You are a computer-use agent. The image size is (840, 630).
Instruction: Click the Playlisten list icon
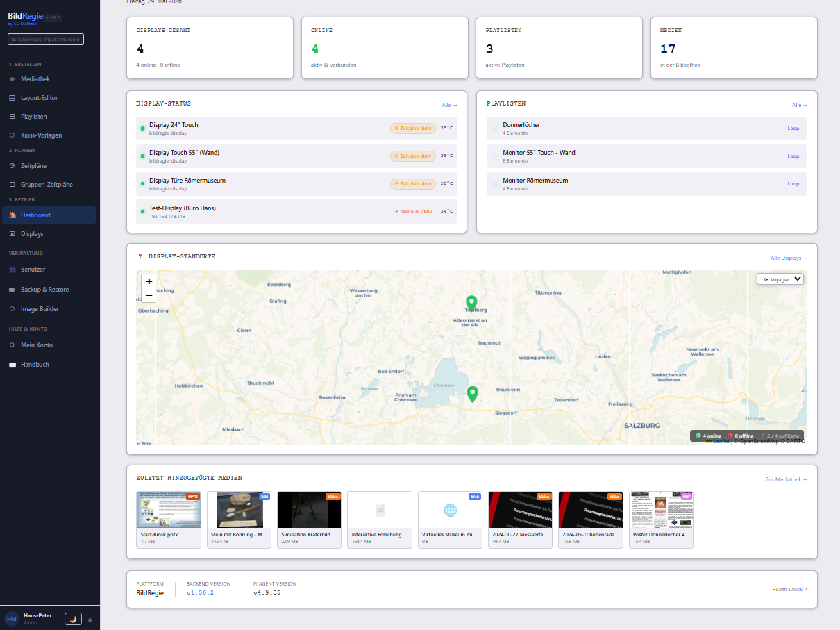click(12, 117)
